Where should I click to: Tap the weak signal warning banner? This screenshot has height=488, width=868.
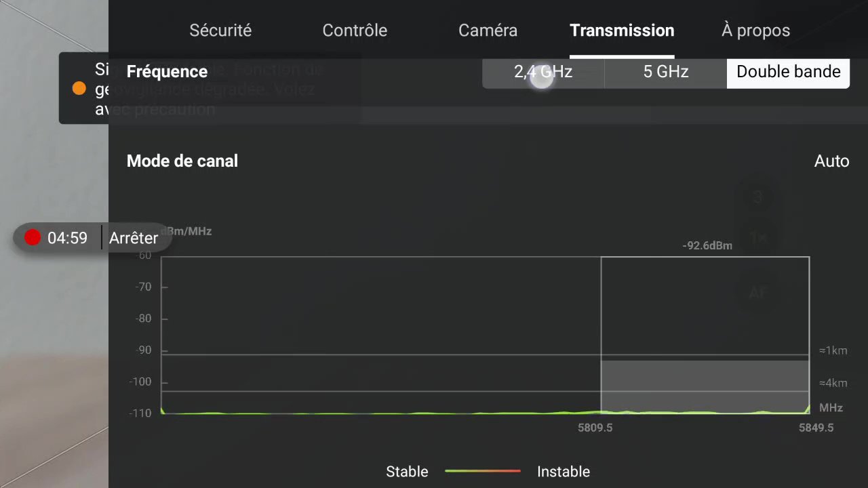[83, 88]
